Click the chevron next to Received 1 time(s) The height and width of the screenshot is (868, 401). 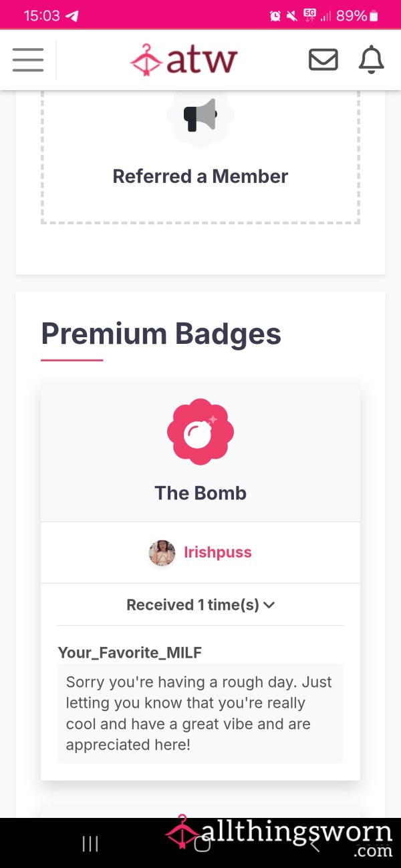click(269, 606)
